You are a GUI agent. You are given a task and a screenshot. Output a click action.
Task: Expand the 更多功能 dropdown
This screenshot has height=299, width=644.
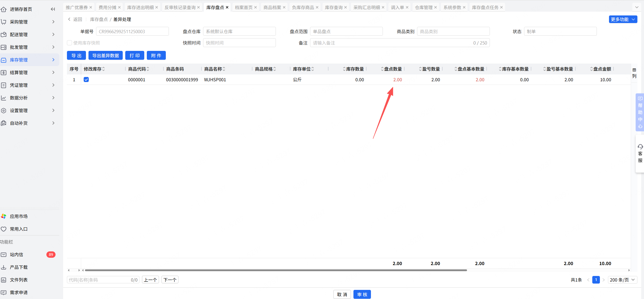coord(623,19)
